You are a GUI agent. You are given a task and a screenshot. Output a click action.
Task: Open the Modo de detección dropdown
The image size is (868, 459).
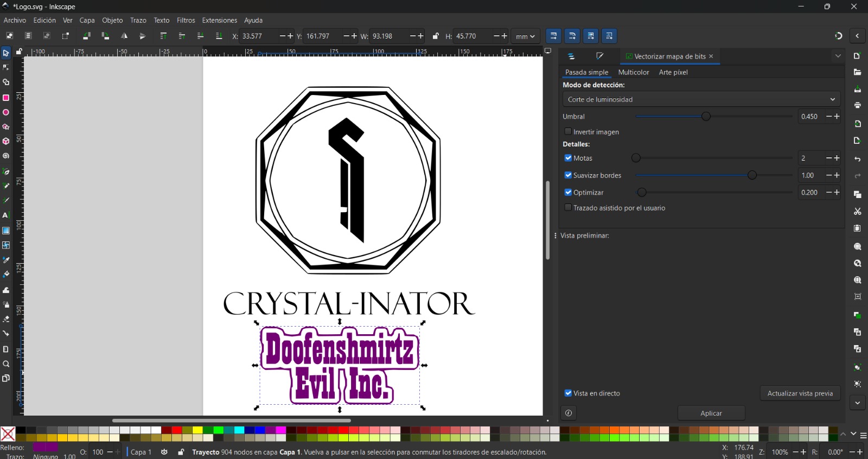[x=701, y=99]
